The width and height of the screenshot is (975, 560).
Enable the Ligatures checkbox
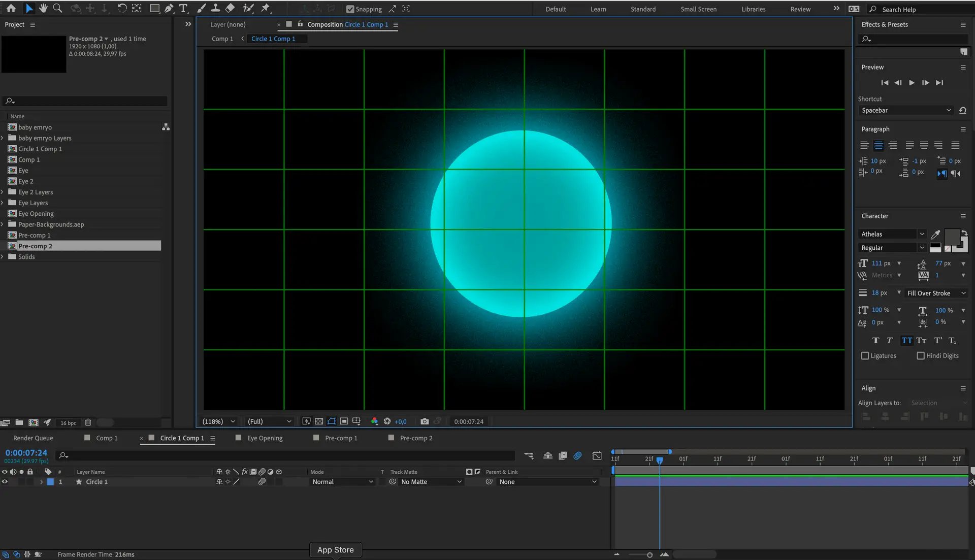pos(865,356)
